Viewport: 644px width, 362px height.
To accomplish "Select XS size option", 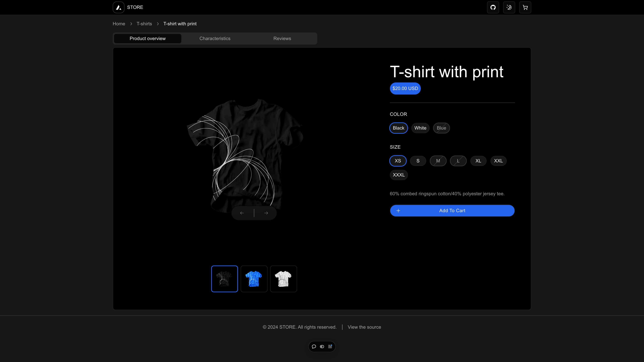I will pos(398,160).
